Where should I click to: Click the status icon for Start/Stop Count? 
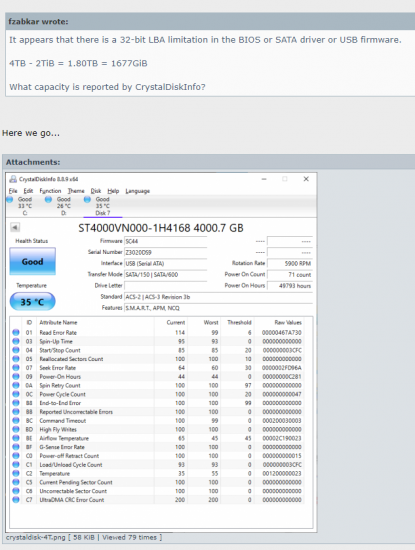(16, 350)
